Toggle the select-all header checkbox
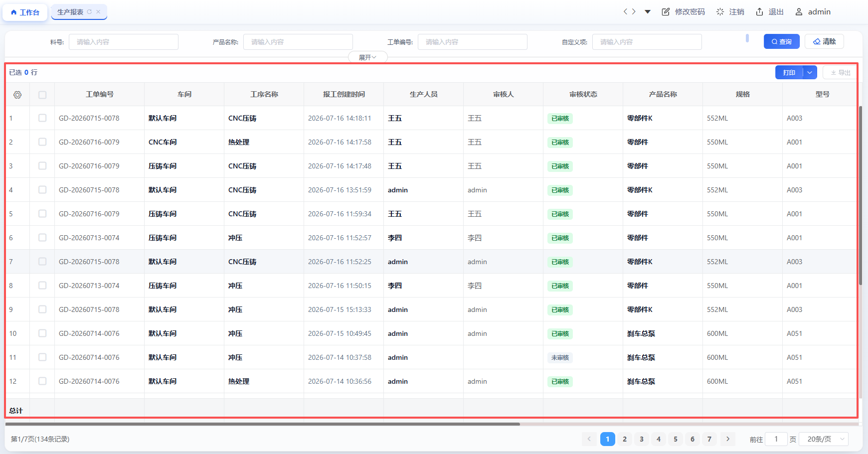The width and height of the screenshot is (868, 454). click(42, 95)
